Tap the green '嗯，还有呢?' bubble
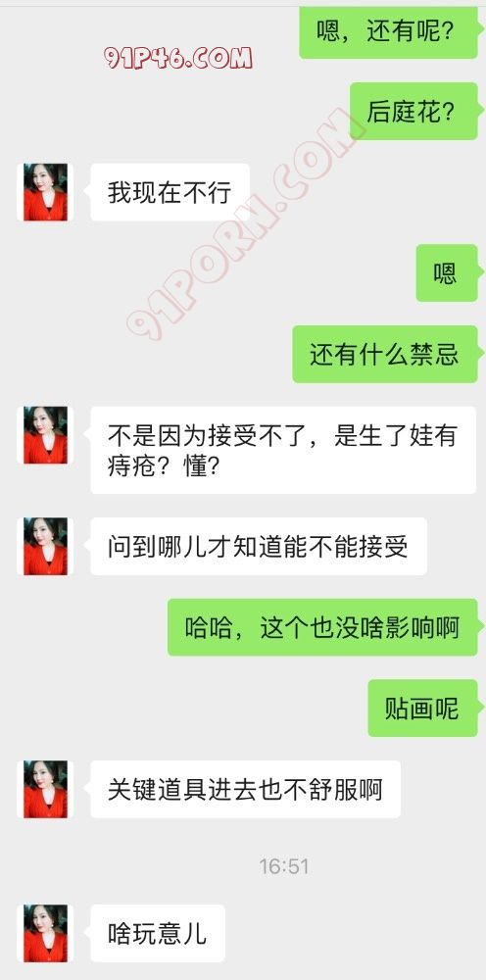The height and width of the screenshot is (980, 486). pyautogui.click(x=389, y=32)
